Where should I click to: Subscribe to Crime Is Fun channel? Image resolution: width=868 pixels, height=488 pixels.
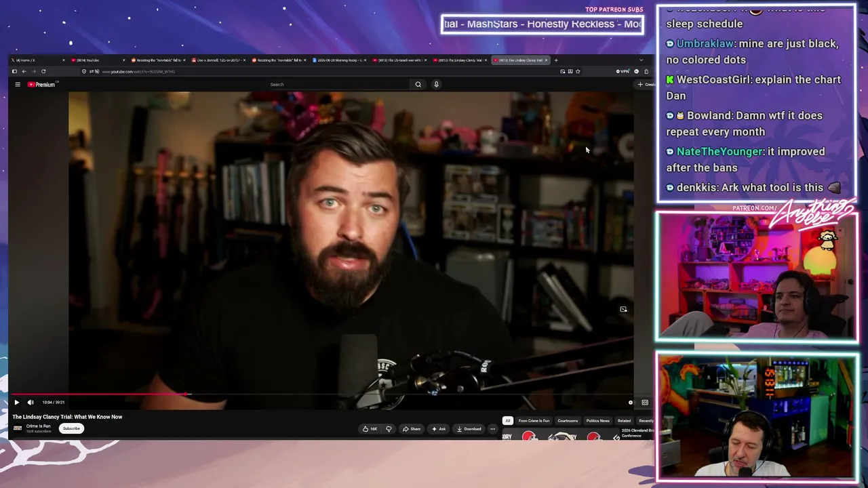(x=71, y=428)
